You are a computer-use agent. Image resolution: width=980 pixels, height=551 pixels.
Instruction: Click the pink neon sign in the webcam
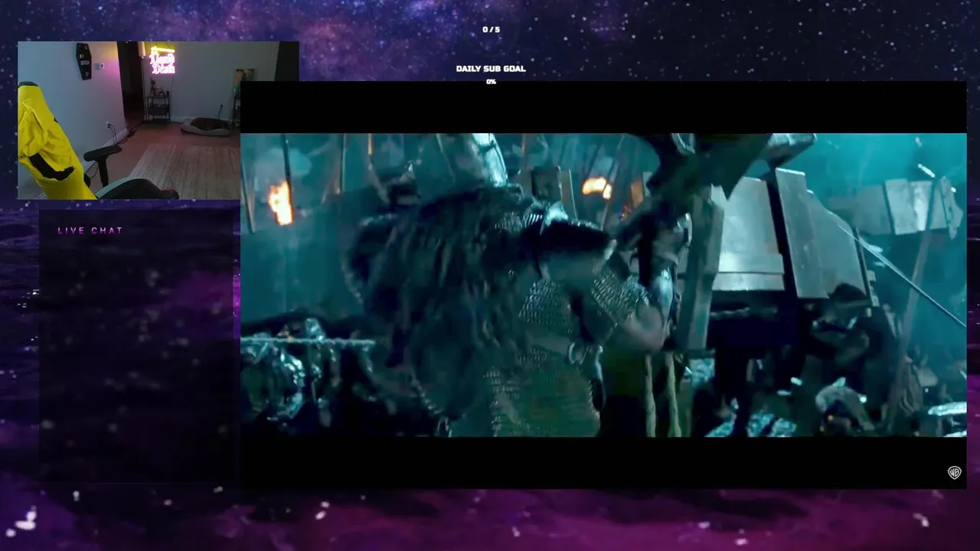coord(162,61)
